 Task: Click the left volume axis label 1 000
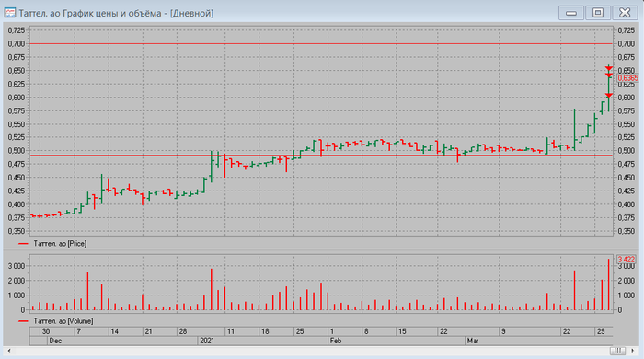[x=17, y=295]
